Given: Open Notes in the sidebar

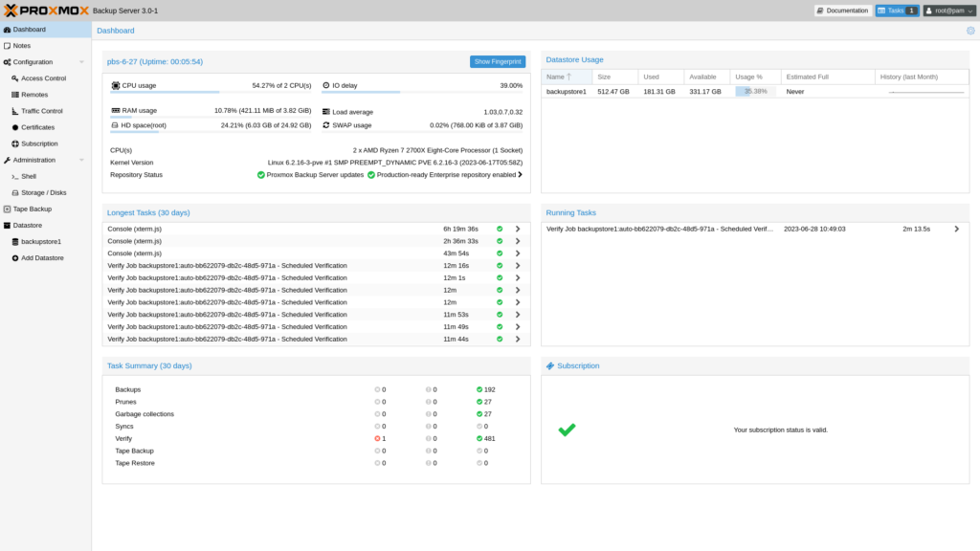Looking at the screenshot, I should (22, 46).
